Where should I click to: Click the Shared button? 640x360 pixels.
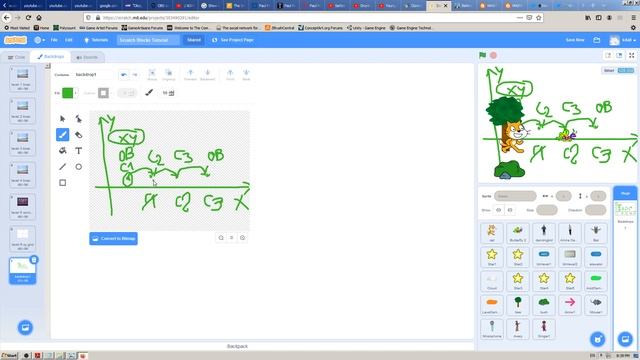coord(194,40)
